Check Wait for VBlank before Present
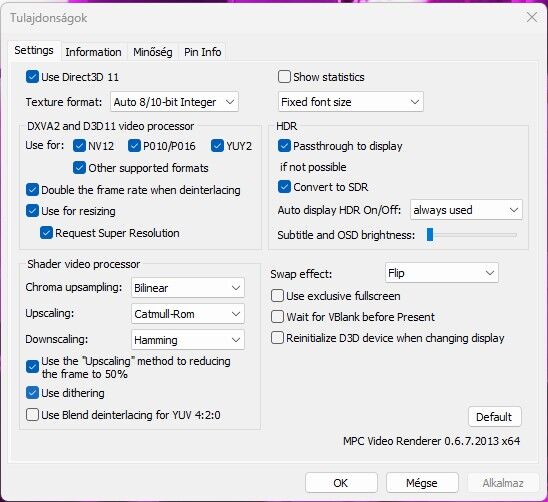548x502 pixels. (x=277, y=317)
